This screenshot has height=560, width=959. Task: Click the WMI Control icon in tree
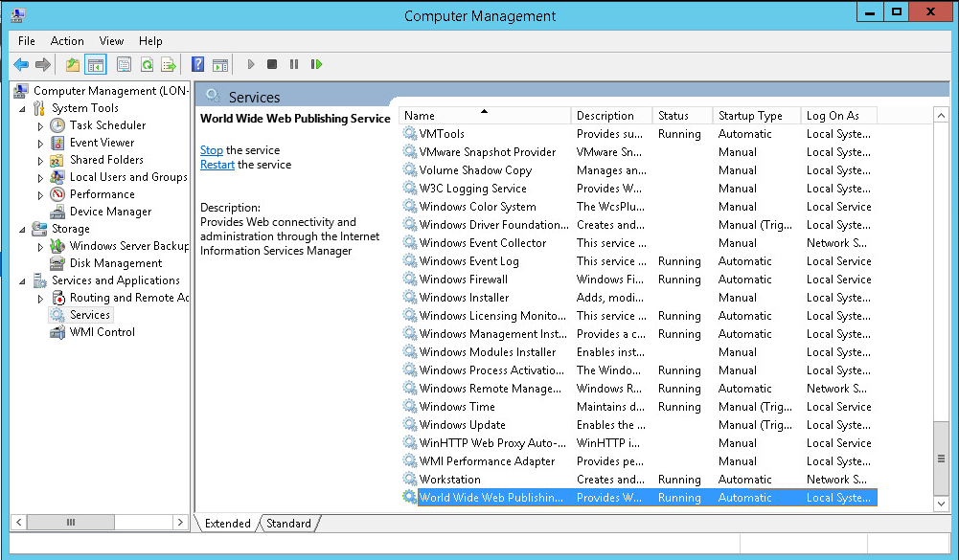[x=57, y=332]
